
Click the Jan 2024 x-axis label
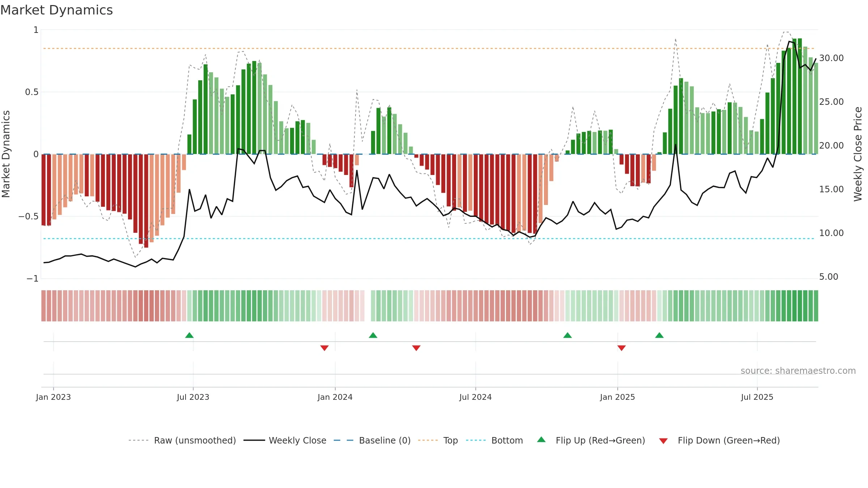[335, 397]
